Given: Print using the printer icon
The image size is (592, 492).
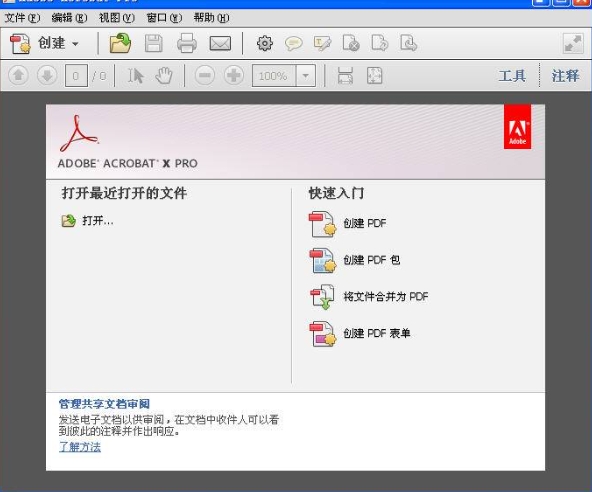Looking at the screenshot, I should click(187, 43).
